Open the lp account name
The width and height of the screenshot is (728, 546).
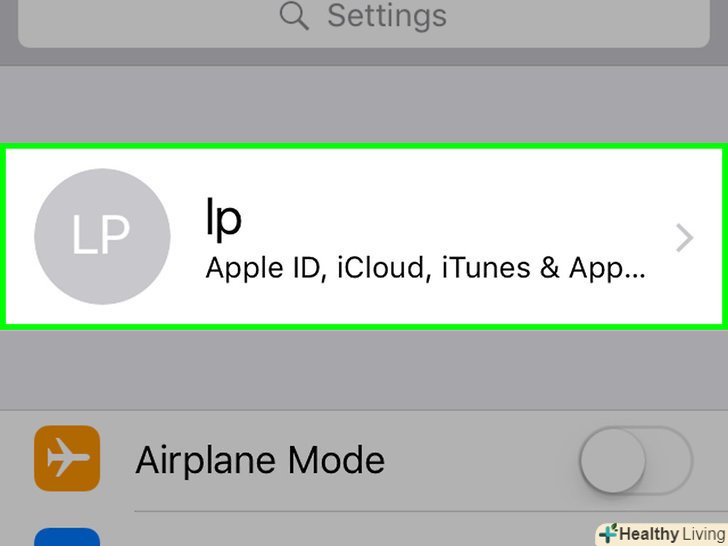[x=223, y=219]
